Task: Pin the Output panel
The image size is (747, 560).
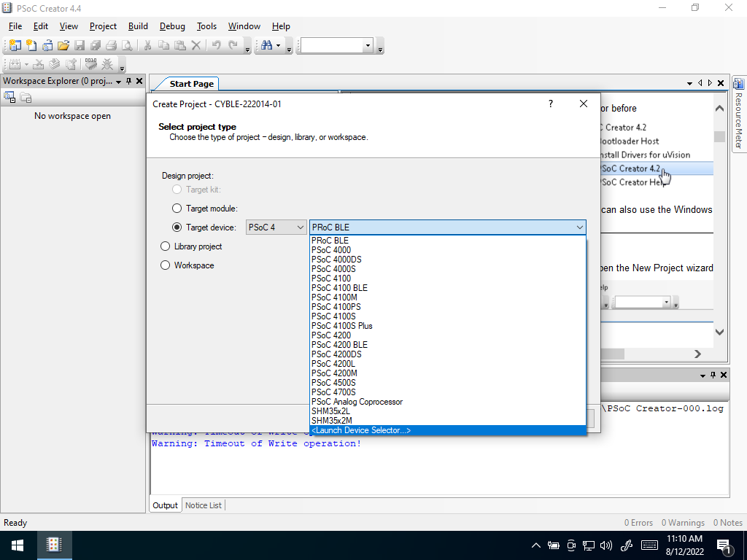Action: click(713, 376)
